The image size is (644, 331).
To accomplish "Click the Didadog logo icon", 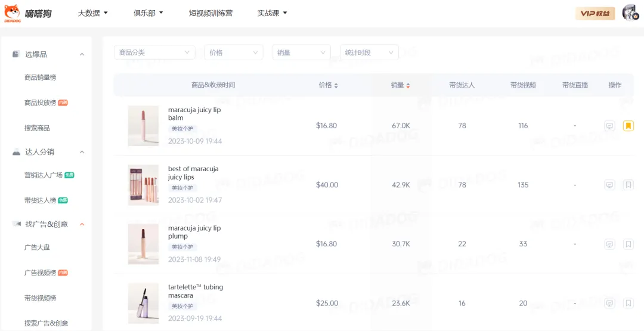I will pos(12,13).
